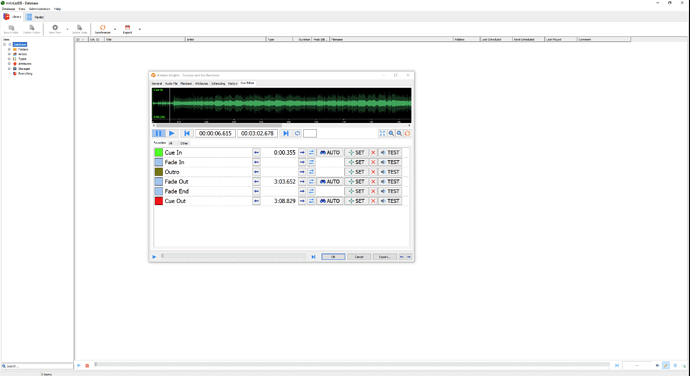
Task: Click the current position time field
Action: coord(215,133)
